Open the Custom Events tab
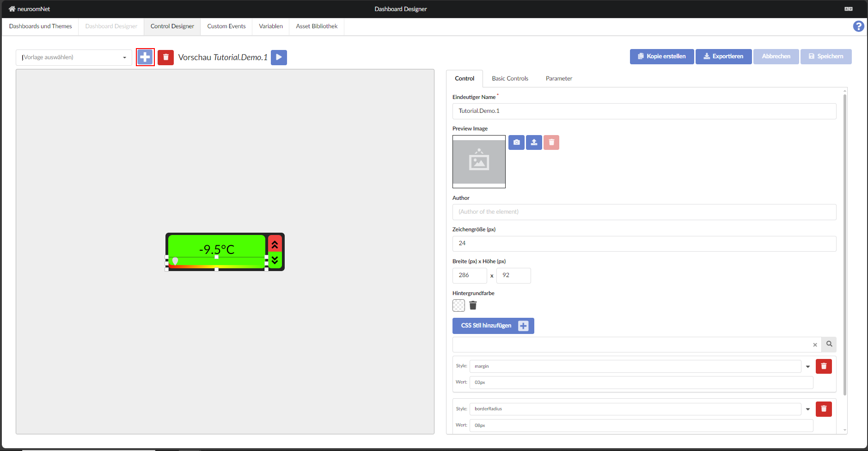Viewport: 868px width, 451px height. (x=226, y=26)
